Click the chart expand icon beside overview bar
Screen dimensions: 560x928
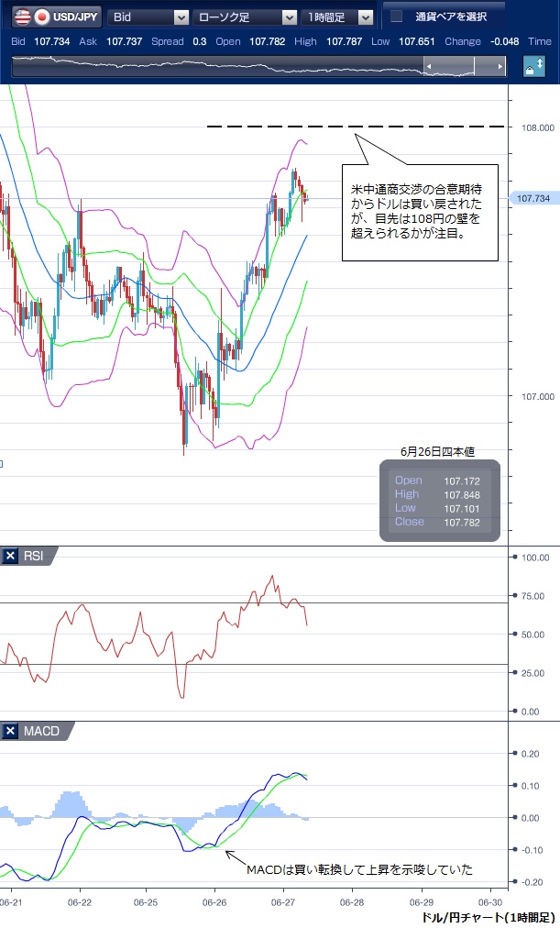point(534,68)
